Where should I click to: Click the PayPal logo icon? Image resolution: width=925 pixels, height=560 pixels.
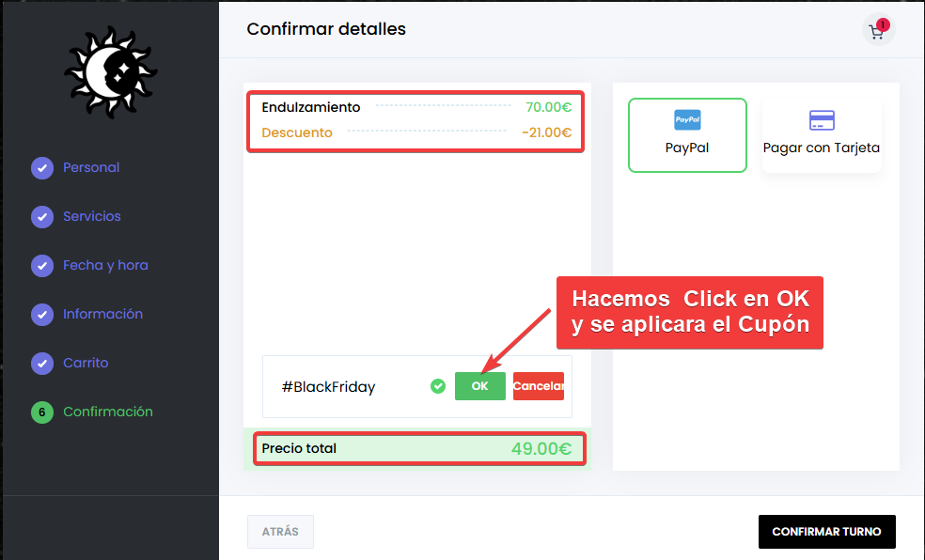(687, 119)
